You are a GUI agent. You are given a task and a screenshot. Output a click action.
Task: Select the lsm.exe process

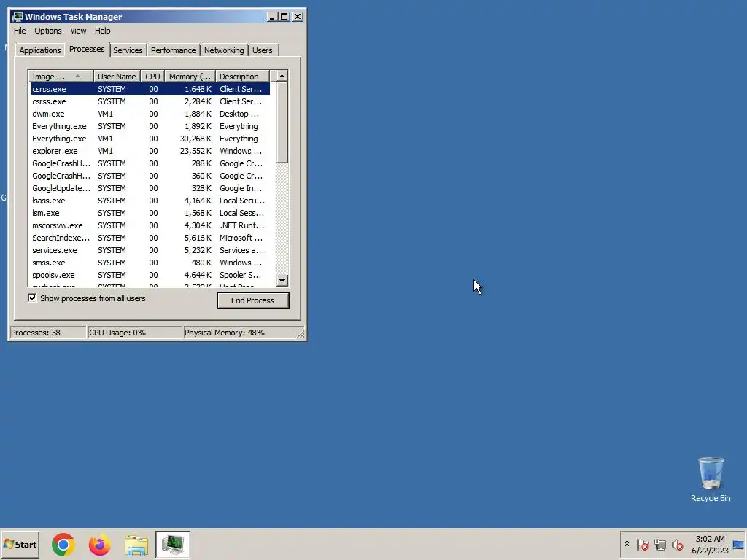150,213
